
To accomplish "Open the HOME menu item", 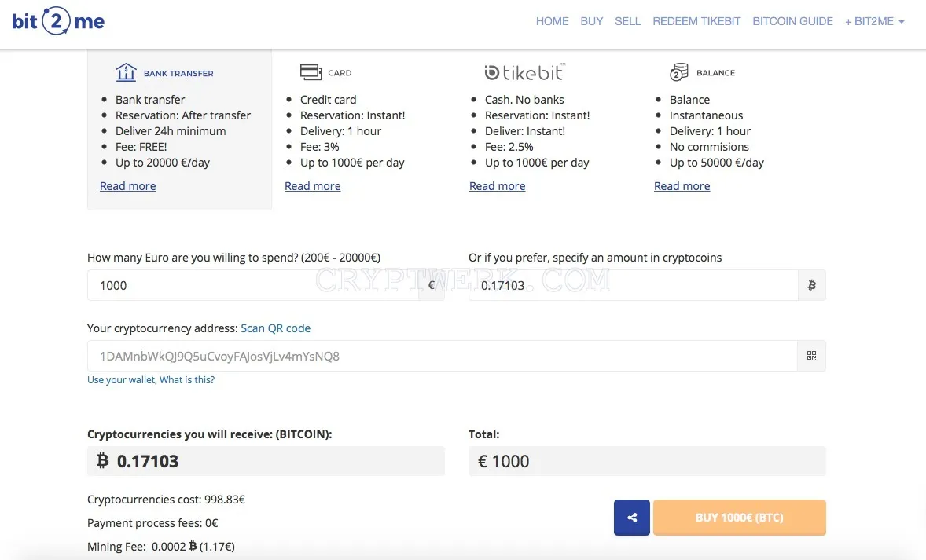I will 552,21.
